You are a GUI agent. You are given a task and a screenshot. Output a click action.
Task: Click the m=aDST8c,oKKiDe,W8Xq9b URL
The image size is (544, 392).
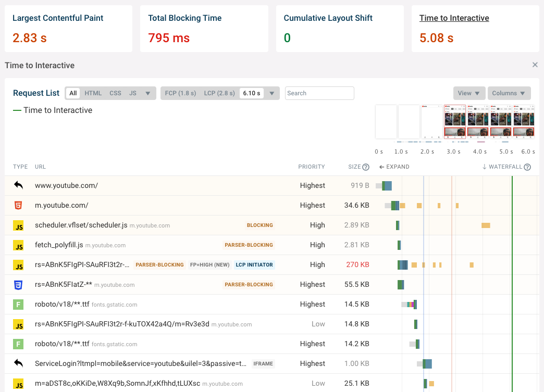coord(117,383)
